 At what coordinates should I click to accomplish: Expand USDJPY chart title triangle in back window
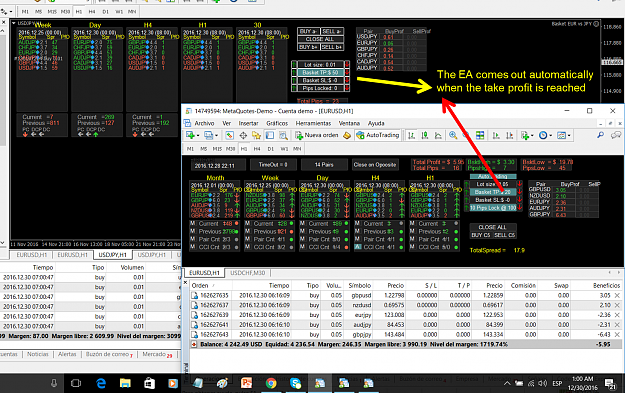pyautogui.click(x=14, y=23)
